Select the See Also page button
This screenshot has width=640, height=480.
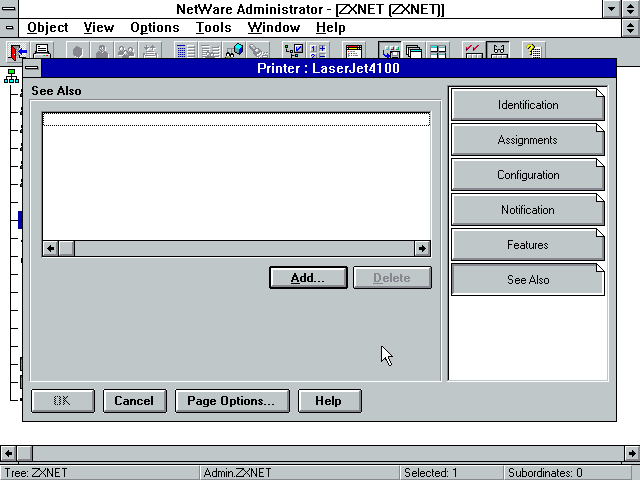click(x=527, y=280)
